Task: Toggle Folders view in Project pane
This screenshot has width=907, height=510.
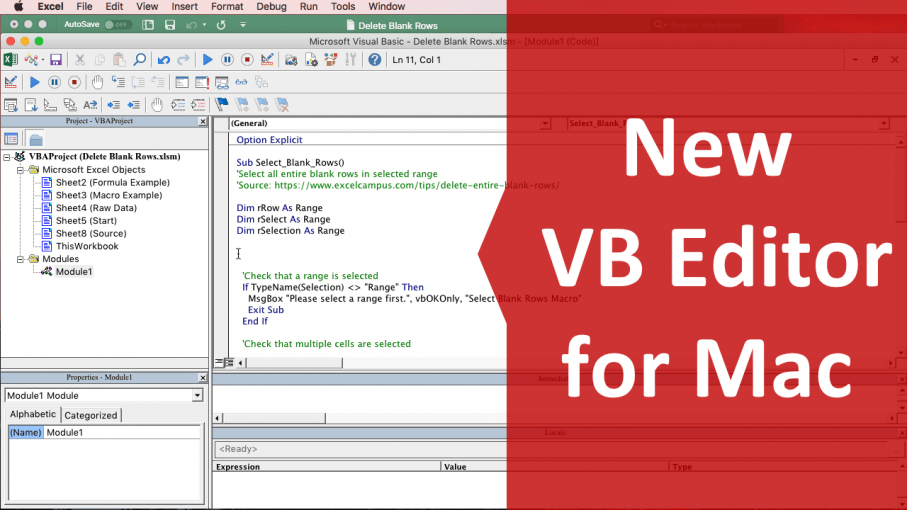Action: pos(35,139)
